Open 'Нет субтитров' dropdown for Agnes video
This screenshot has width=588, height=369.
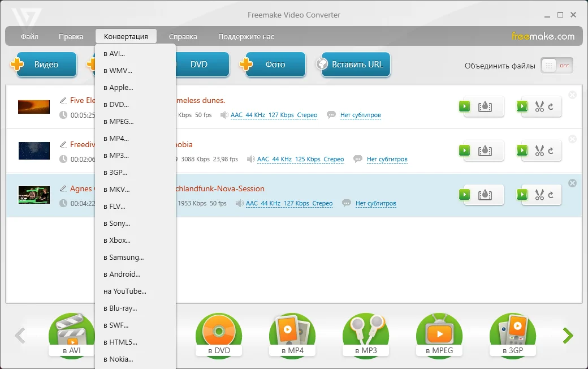click(x=375, y=204)
